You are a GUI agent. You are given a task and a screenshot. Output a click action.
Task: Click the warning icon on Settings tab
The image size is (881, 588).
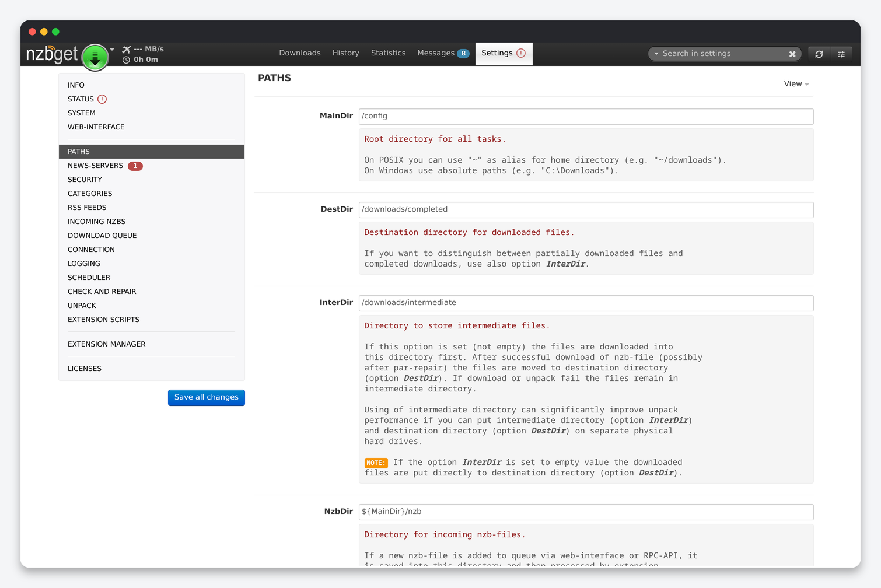[x=521, y=53]
